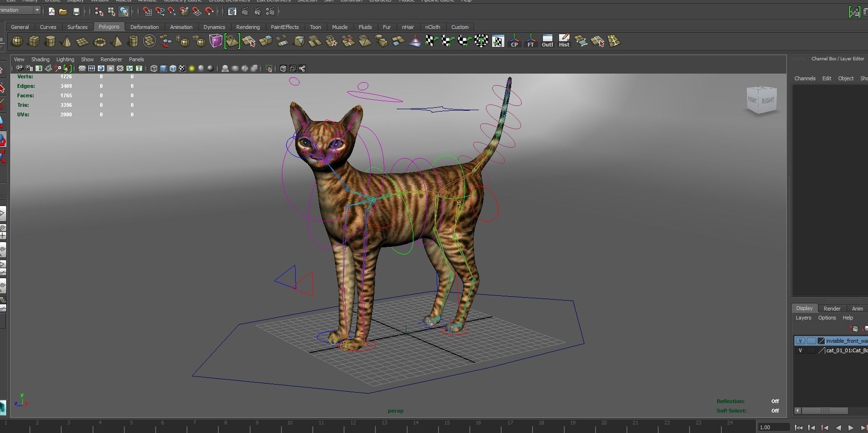The width and height of the screenshot is (868, 433).
Task: Toggle visibility of cat_01_01:Cat_Bo layer
Action: point(801,350)
